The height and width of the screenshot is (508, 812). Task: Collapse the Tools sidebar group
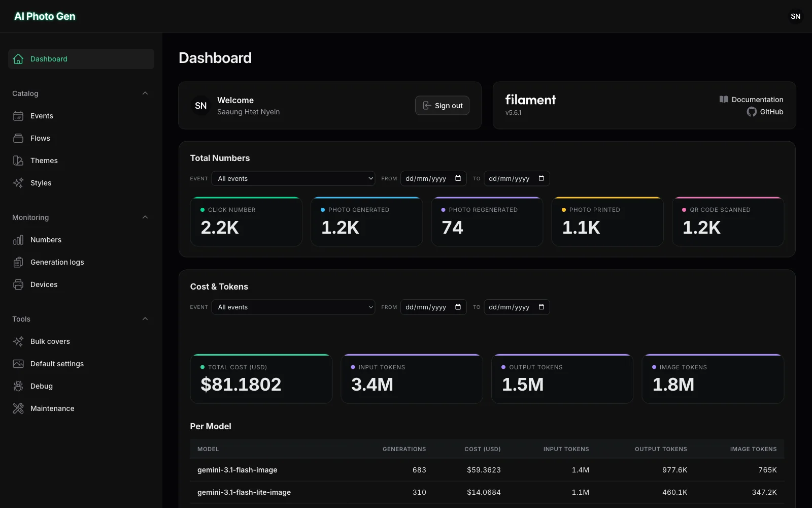pos(145,319)
